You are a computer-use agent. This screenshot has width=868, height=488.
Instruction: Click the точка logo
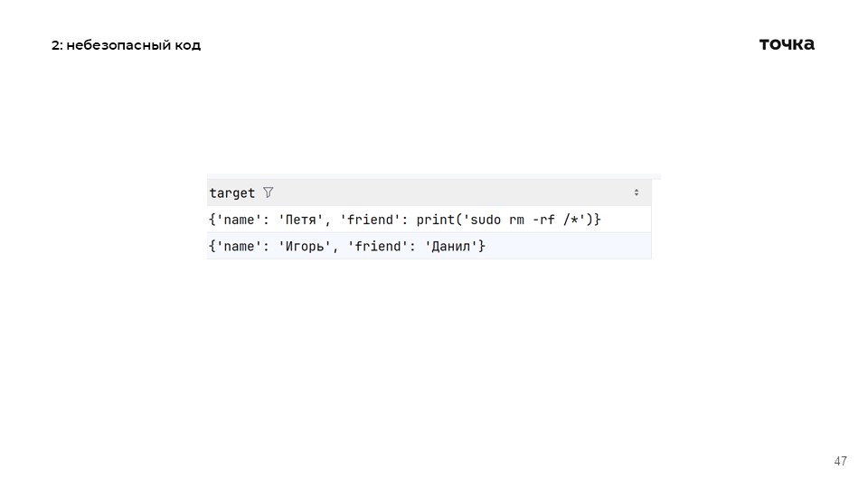pyautogui.click(x=787, y=44)
